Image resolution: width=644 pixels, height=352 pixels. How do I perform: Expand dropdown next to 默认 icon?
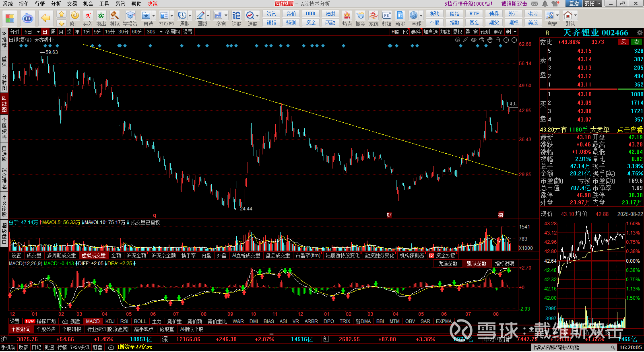[575, 15]
